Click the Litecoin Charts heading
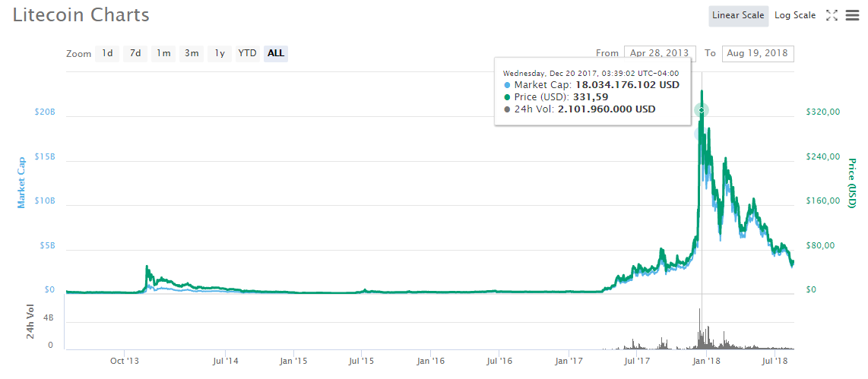This screenshot has width=868, height=379. [x=81, y=15]
